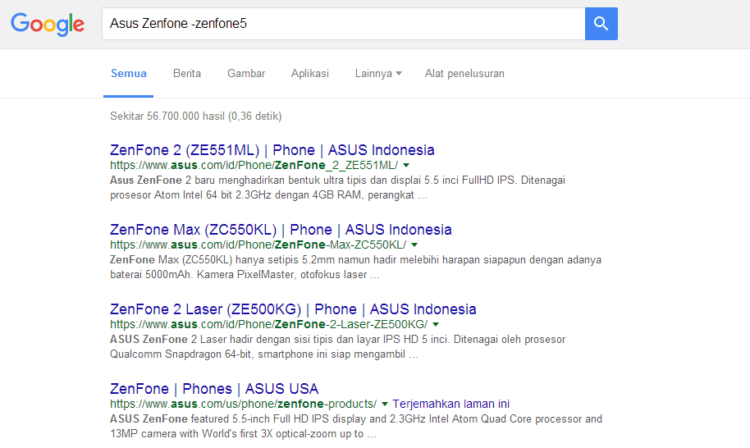Click the ZenFone_2_ZE551ML green URL text

[254, 165]
